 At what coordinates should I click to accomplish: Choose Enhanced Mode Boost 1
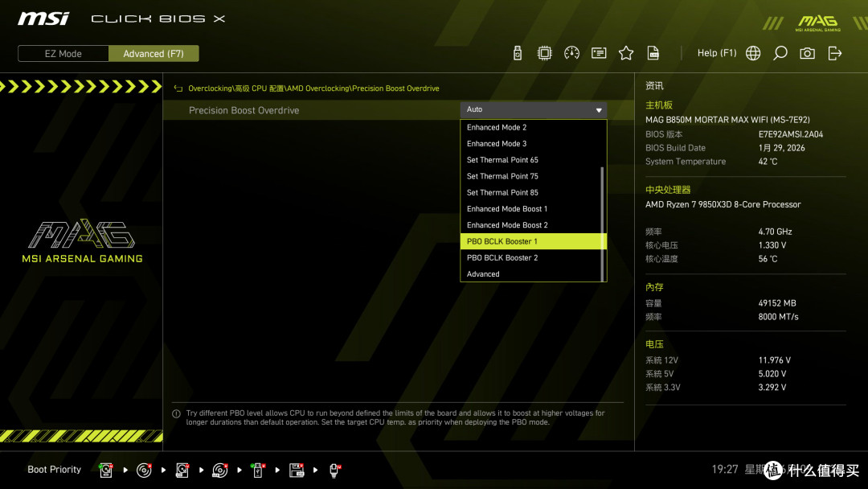pyautogui.click(x=533, y=209)
